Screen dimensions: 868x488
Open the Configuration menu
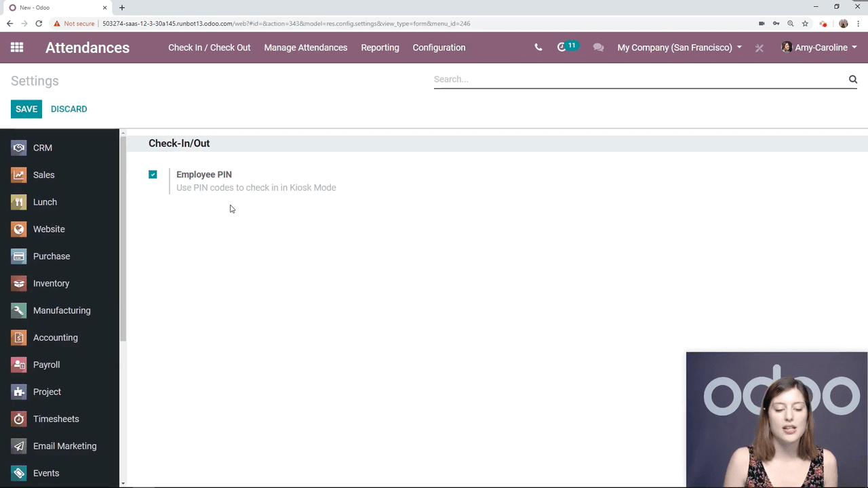pos(439,47)
